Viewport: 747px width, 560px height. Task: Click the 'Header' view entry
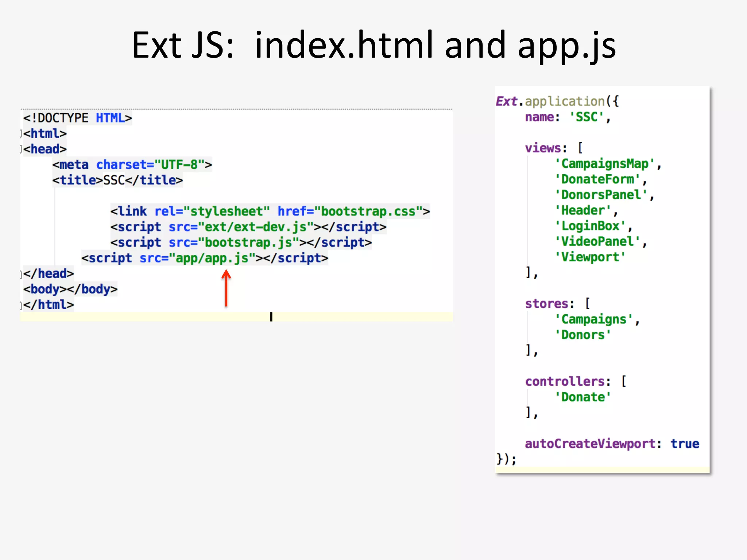click(x=586, y=210)
